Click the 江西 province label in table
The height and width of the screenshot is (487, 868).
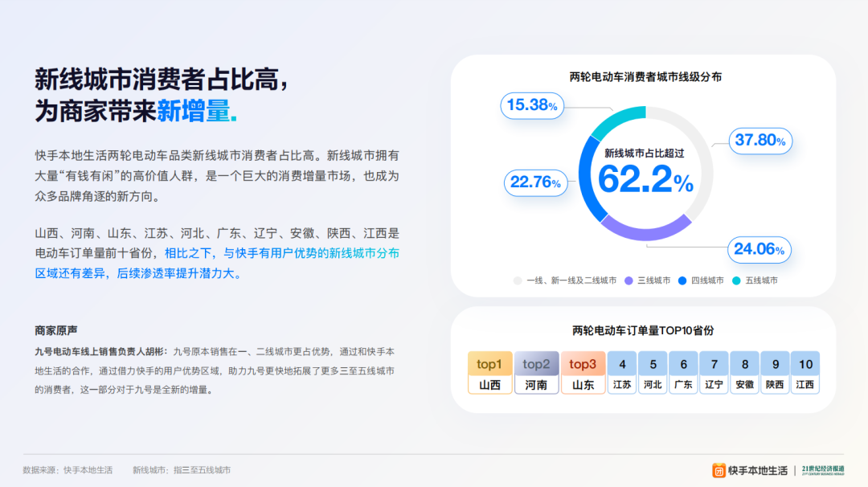pyautogui.click(x=805, y=385)
